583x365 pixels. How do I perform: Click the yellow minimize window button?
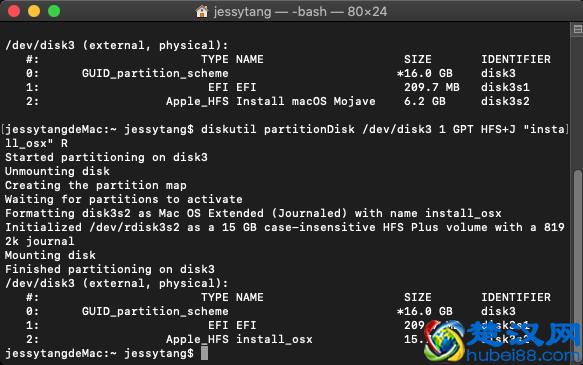coord(34,11)
